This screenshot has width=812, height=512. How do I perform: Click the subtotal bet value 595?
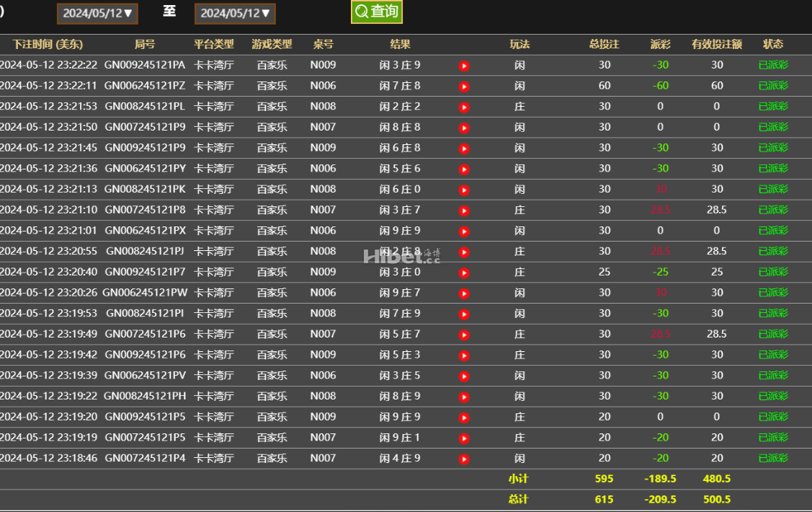click(x=604, y=479)
